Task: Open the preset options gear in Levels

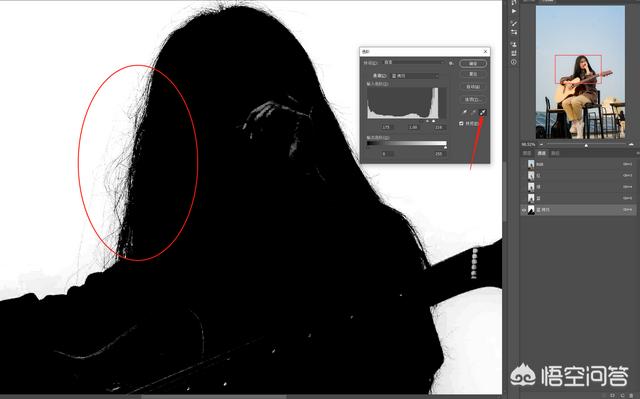Action: tap(451, 63)
